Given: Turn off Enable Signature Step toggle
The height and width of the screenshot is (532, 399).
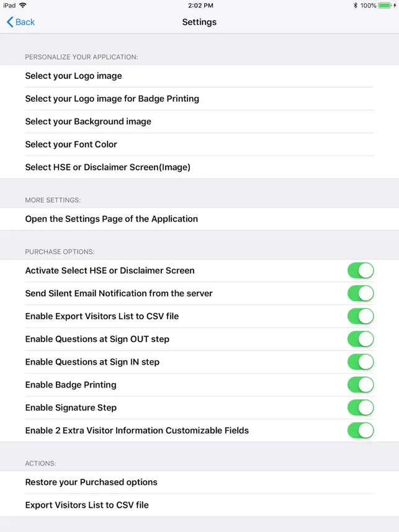Looking at the screenshot, I should [361, 407].
